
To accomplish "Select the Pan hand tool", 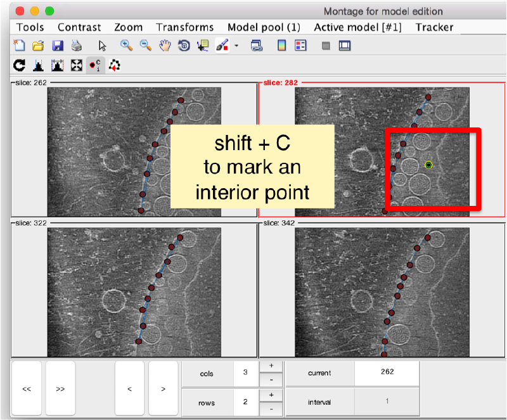I will pyautogui.click(x=164, y=46).
